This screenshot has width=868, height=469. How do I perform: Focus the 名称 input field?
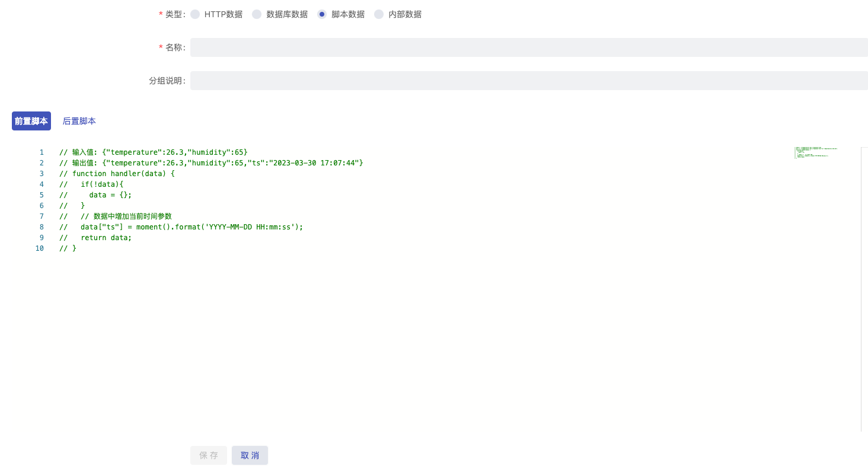[529, 47]
